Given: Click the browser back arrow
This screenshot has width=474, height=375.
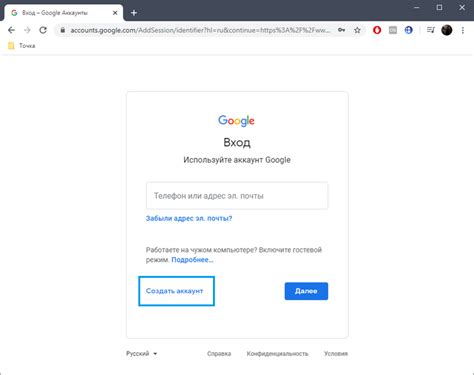Looking at the screenshot, I should click(x=11, y=30).
